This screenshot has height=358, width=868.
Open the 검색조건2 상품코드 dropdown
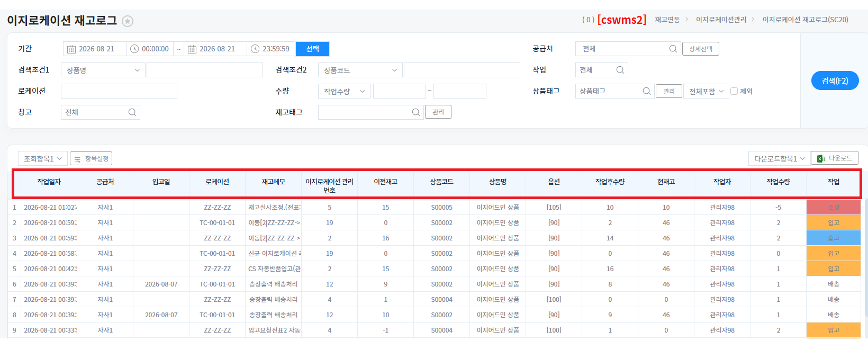pyautogui.click(x=360, y=70)
